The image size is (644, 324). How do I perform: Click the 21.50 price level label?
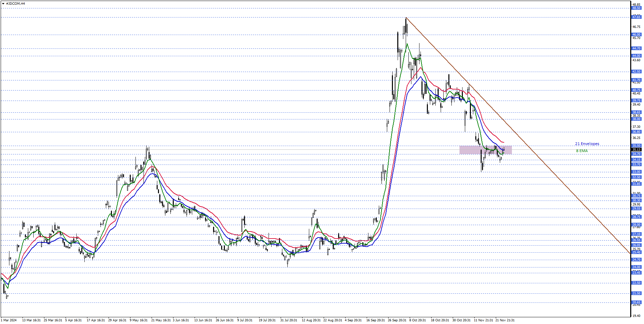636,293
